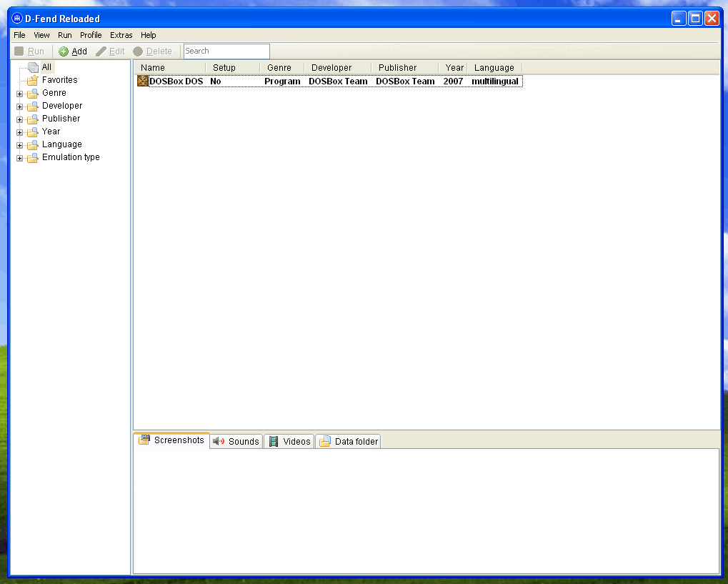Click the Year folder icon
Viewport: 728px width, 584px height.
point(32,132)
